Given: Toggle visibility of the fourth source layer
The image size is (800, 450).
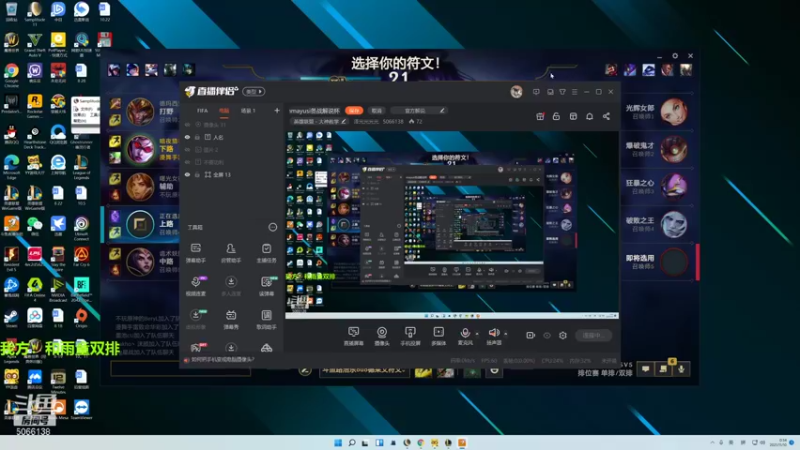Looking at the screenshot, I should [187, 162].
